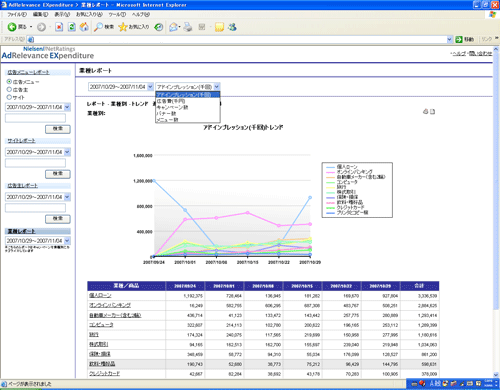This screenshot has width=500, height=390.
Task: Focus the 広告メニューレポート search text field
Action: point(35,118)
